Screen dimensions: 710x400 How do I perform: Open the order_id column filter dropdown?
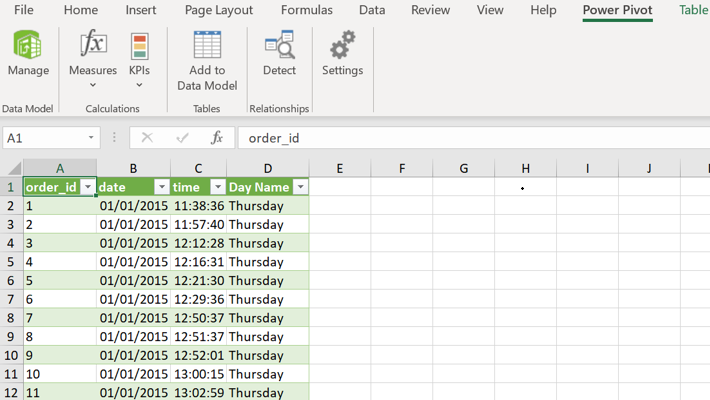point(88,187)
